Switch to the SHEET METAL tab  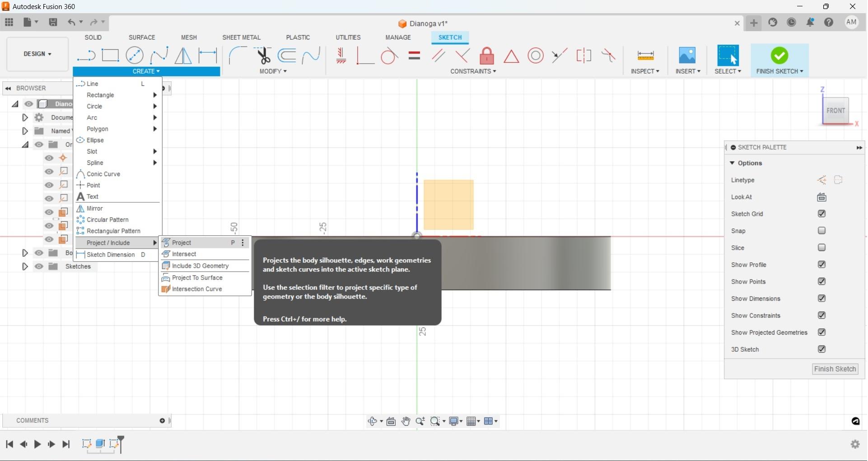[242, 37]
